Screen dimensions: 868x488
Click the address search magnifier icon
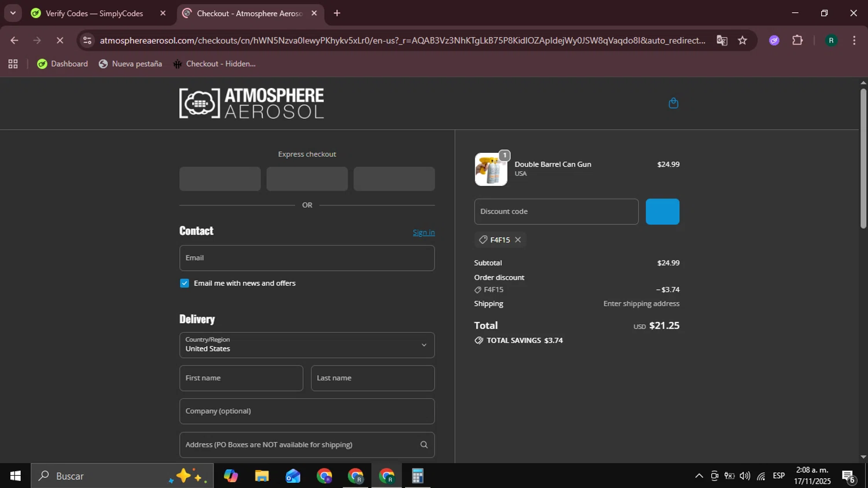[x=424, y=445]
